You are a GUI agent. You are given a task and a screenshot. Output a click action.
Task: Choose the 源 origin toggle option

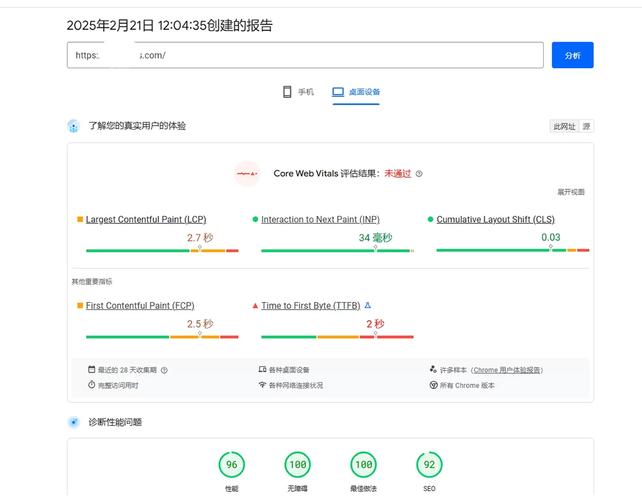pos(586,126)
